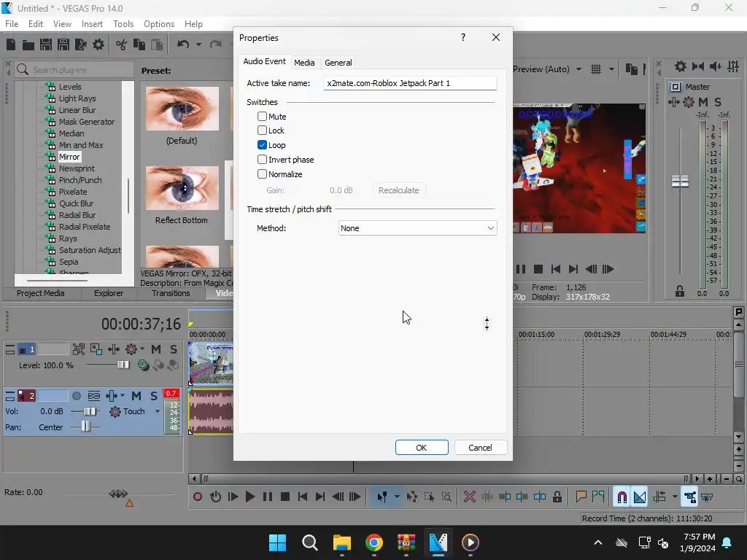
Task: Click the Lock event padlock icon
Action: [x=557, y=497]
